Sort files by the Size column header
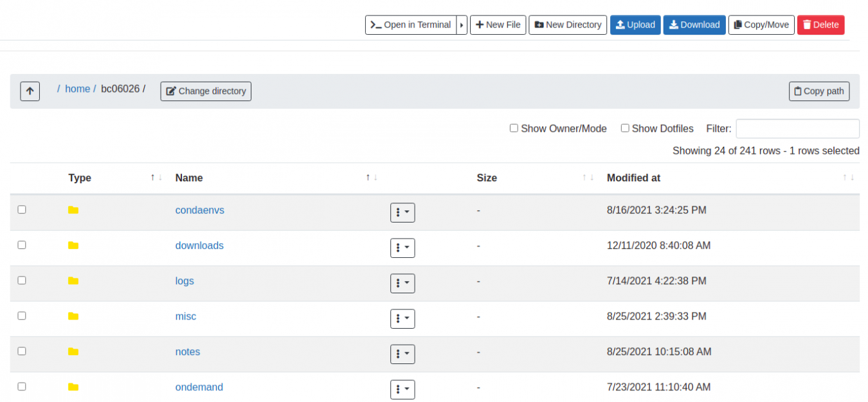The image size is (868, 402). (x=487, y=178)
